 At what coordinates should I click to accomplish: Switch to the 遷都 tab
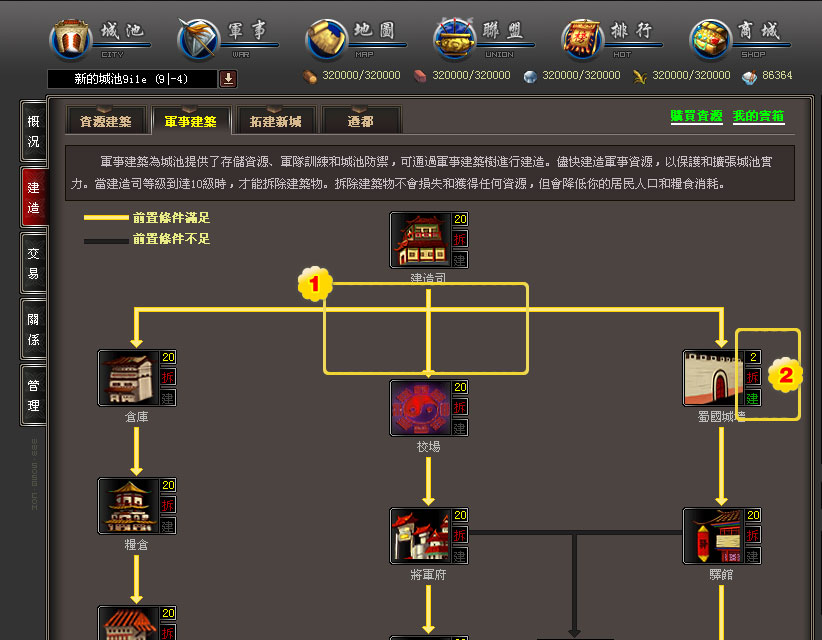coord(361,121)
